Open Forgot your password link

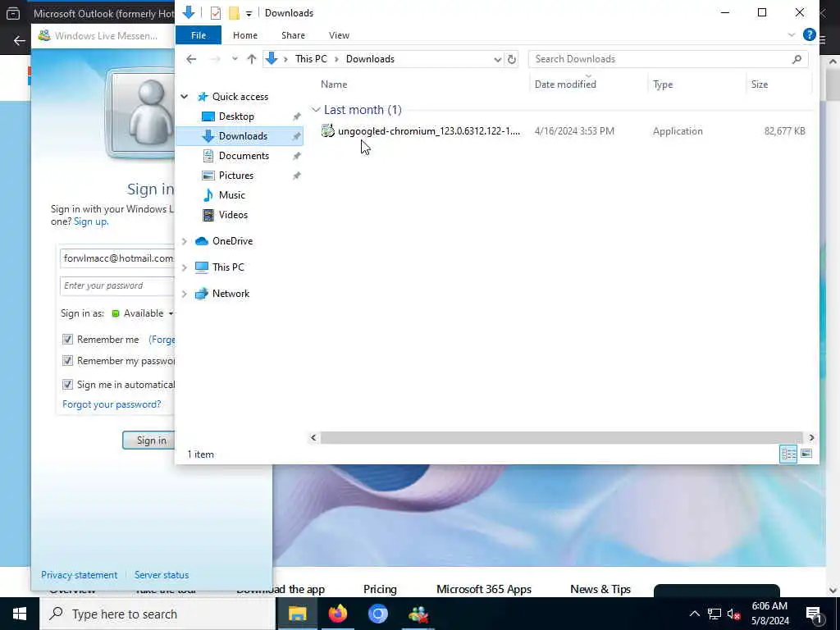click(112, 404)
